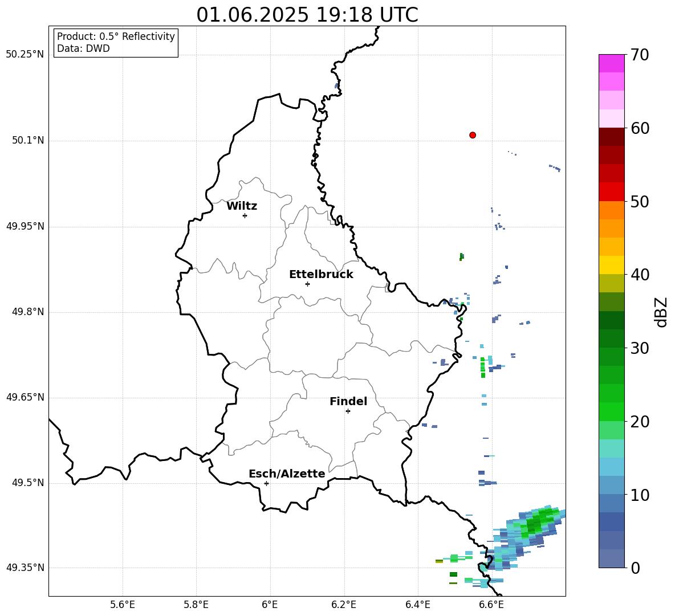Click the magenta band at top of colorbar

(611, 63)
